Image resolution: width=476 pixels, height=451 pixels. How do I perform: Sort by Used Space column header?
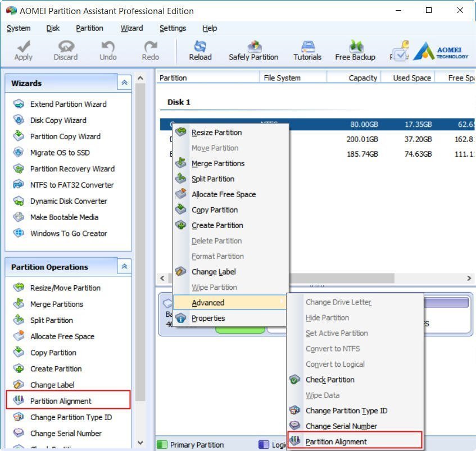pyautogui.click(x=408, y=78)
